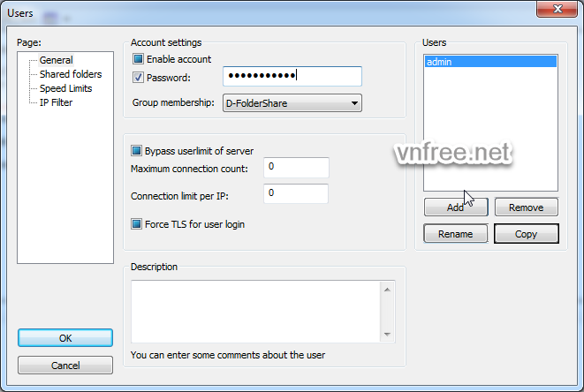
Task: Click the Description comments text area
Action: (256, 311)
